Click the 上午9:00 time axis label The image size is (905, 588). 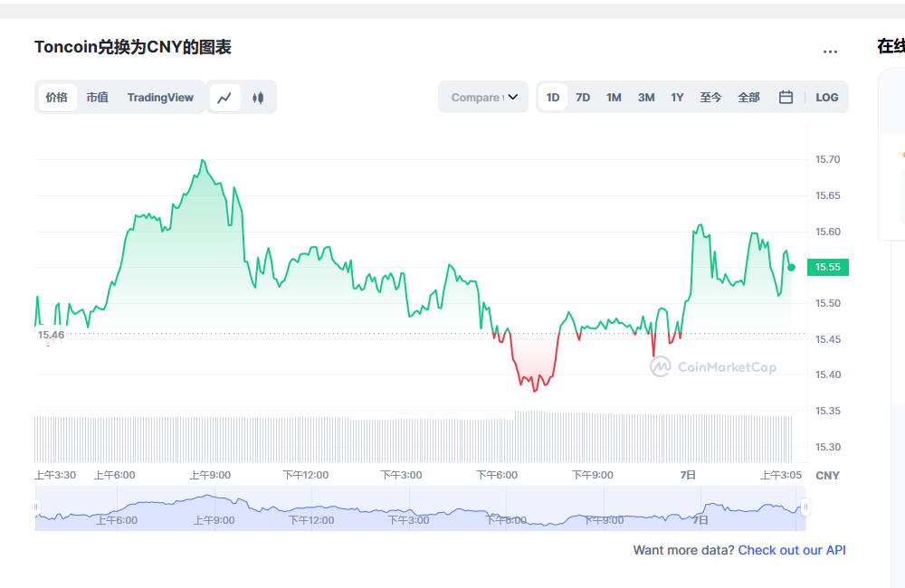210,475
